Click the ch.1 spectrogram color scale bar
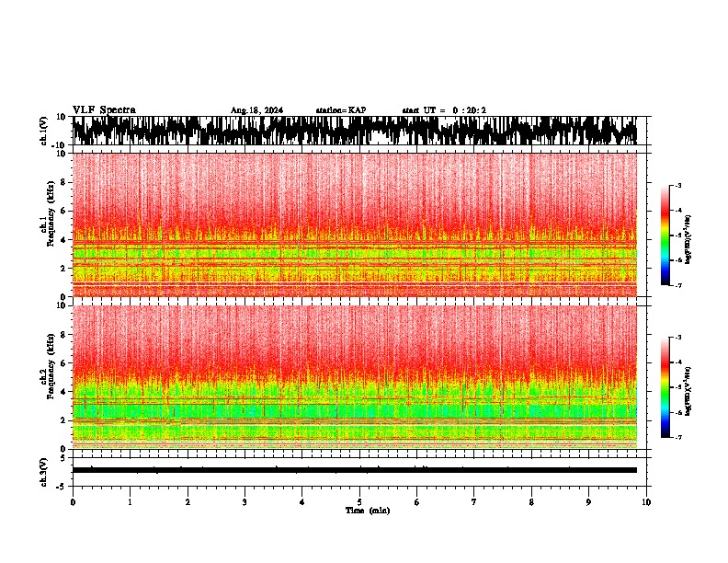The image size is (728, 563). point(665,236)
